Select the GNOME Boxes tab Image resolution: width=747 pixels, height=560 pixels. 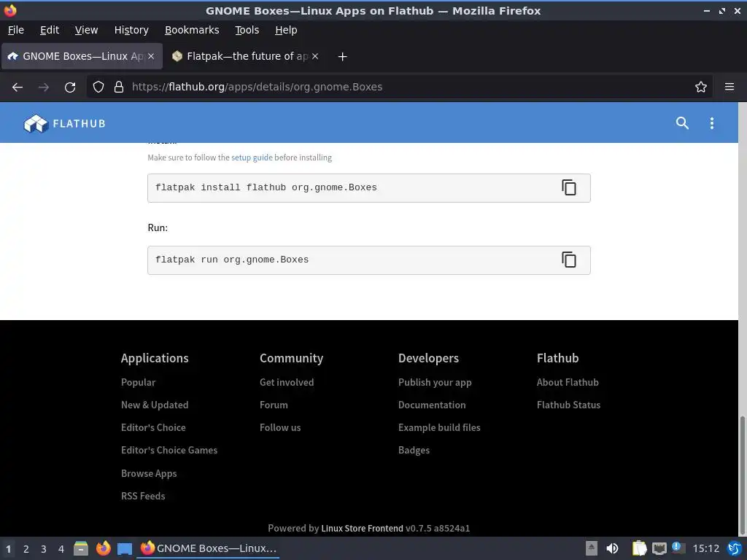(82, 56)
